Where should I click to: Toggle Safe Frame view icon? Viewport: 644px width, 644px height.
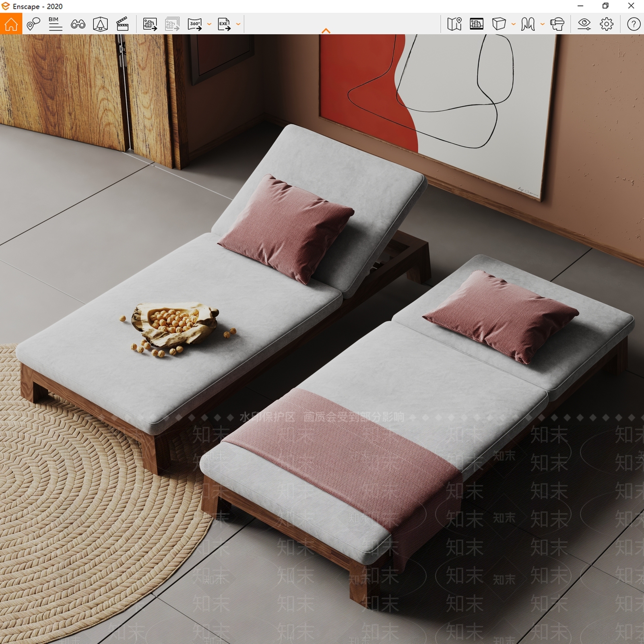pos(477,24)
